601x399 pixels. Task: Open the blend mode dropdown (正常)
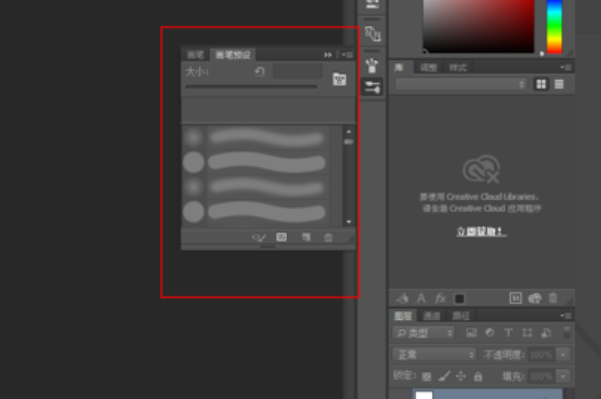click(434, 355)
